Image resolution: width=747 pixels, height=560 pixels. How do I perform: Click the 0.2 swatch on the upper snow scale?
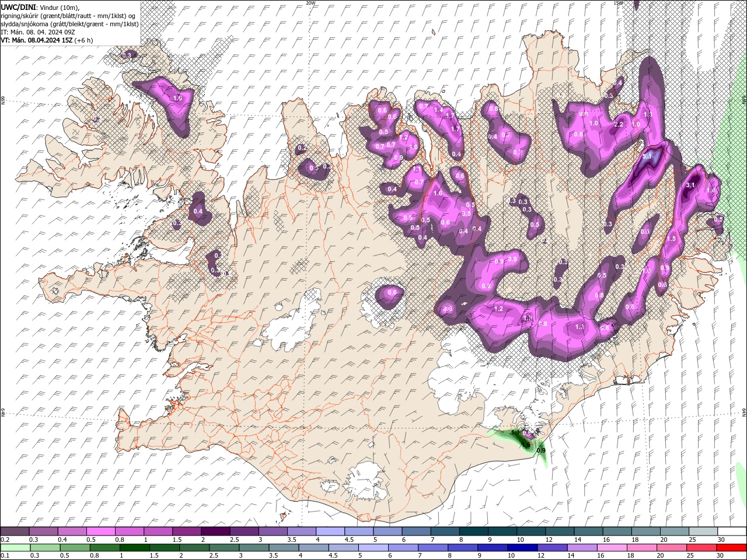15,531
